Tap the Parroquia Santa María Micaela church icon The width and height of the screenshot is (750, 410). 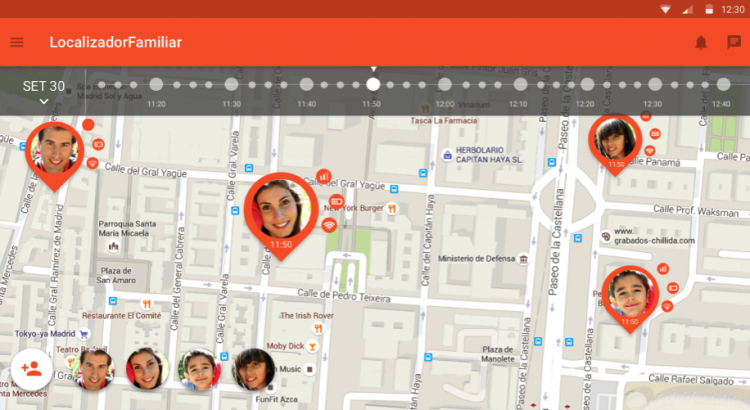113,246
